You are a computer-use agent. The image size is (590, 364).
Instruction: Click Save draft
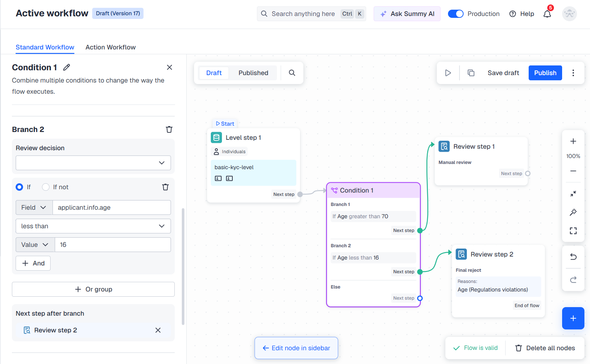pyautogui.click(x=503, y=73)
